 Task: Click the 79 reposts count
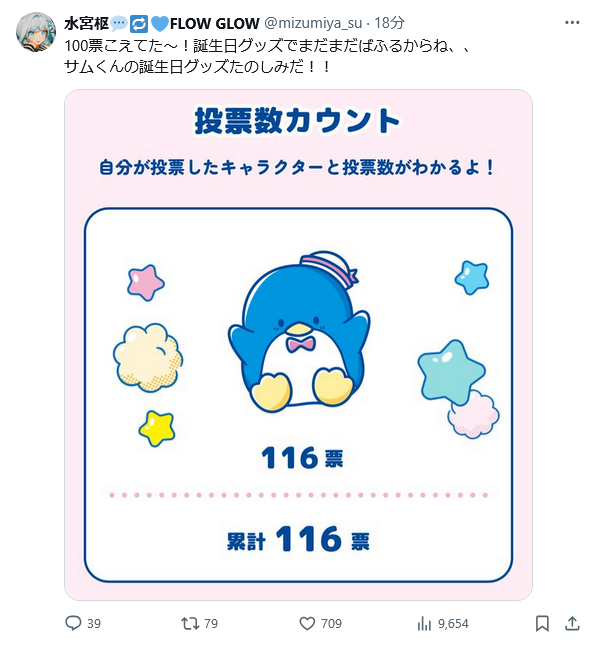click(x=211, y=624)
